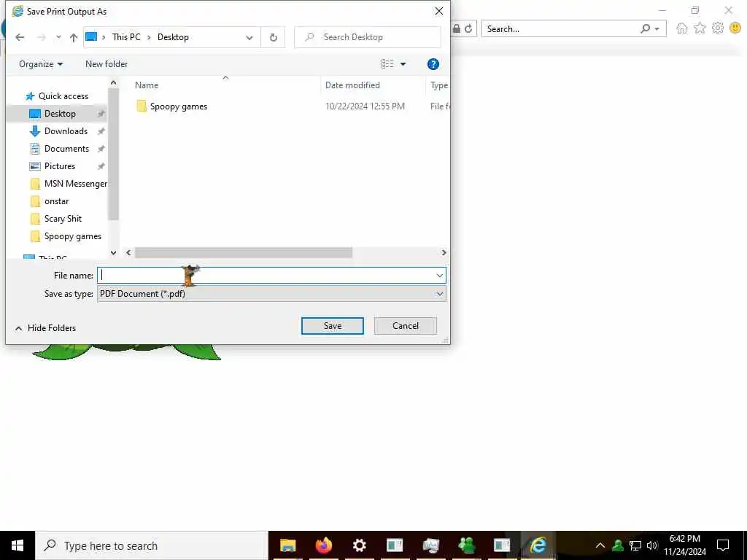Click the Save button
747x560 pixels.
(333, 326)
